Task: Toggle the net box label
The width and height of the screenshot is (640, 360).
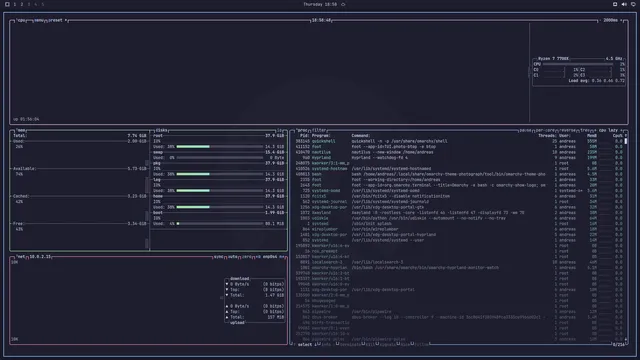Action: (x=21, y=257)
